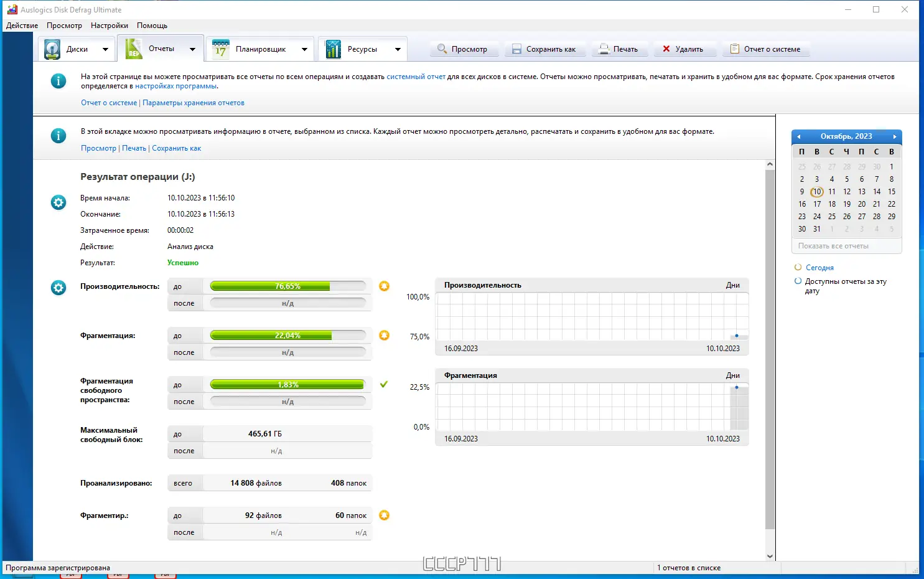This screenshot has height=579, width=924.
Task: Click the 1,83% free space fragmentation bar
Action: click(287, 385)
